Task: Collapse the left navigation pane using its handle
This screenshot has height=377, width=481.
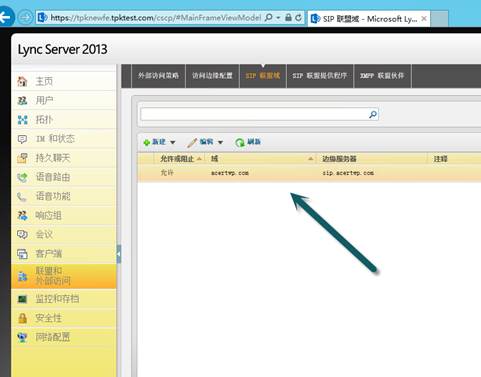Action: click(119, 254)
